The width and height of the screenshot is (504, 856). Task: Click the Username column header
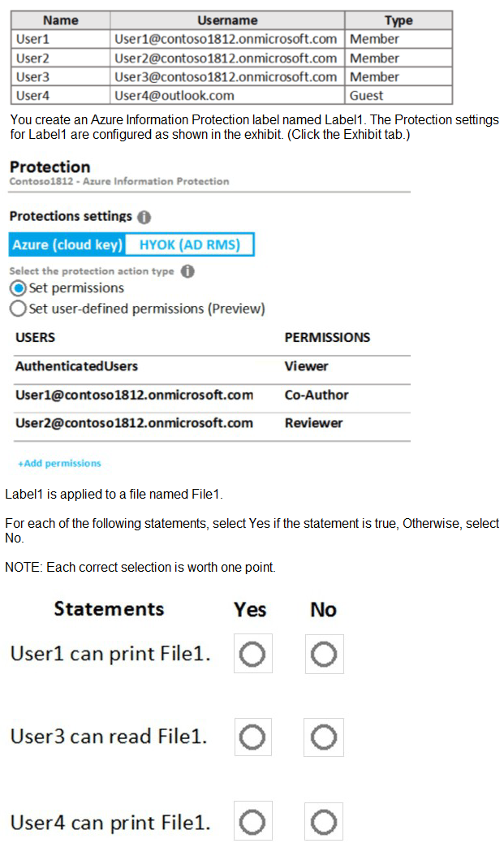point(227,20)
